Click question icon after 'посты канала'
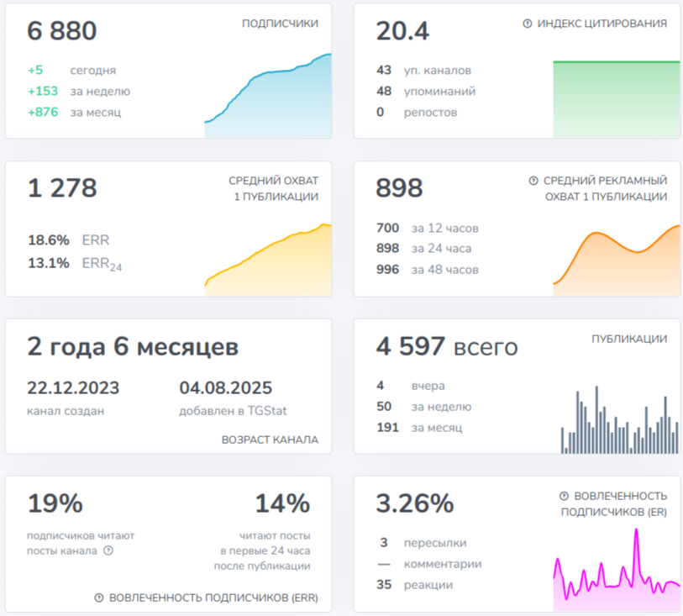Screen dimensions: 683x616 pos(108,550)
